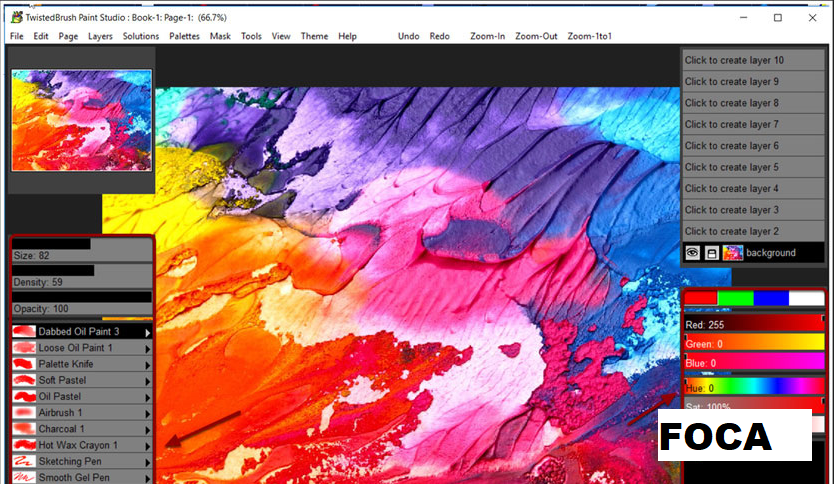Image resolution: width=835 pixels, height=484 pixels.
Task: Select the Palette Knife brush icon
Action: click(24, 364)
